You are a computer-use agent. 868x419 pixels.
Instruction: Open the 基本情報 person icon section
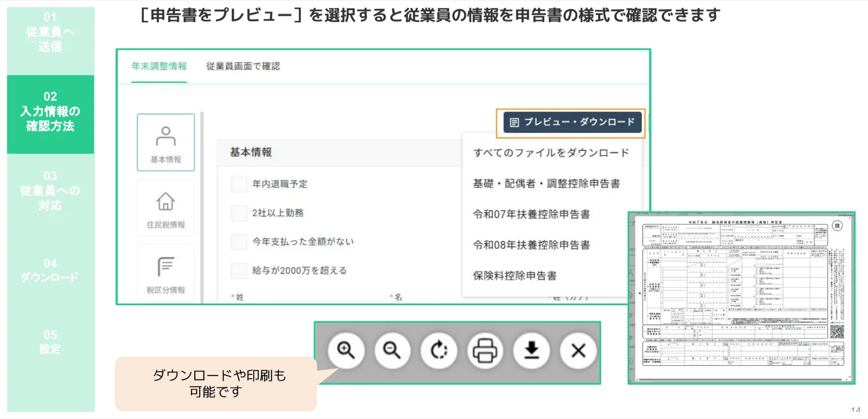pyautogui.click(x=166, y=143)
